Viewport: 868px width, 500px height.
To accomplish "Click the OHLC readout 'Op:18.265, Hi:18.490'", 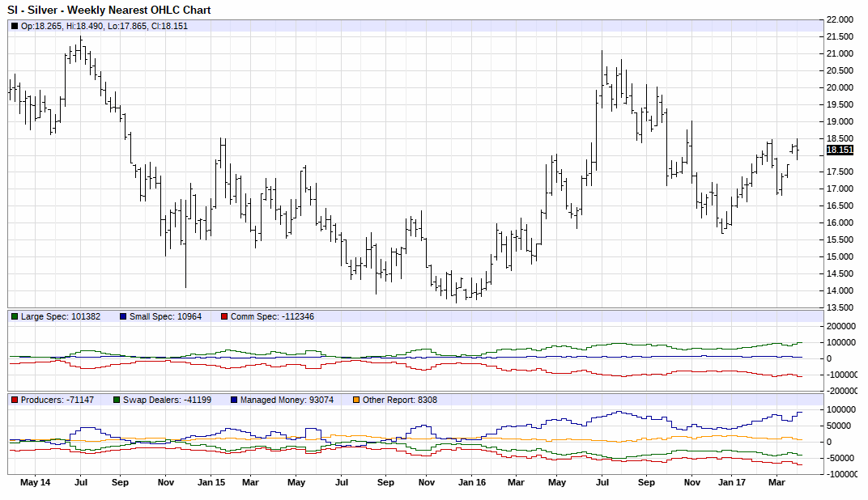I will coord(62,26).
